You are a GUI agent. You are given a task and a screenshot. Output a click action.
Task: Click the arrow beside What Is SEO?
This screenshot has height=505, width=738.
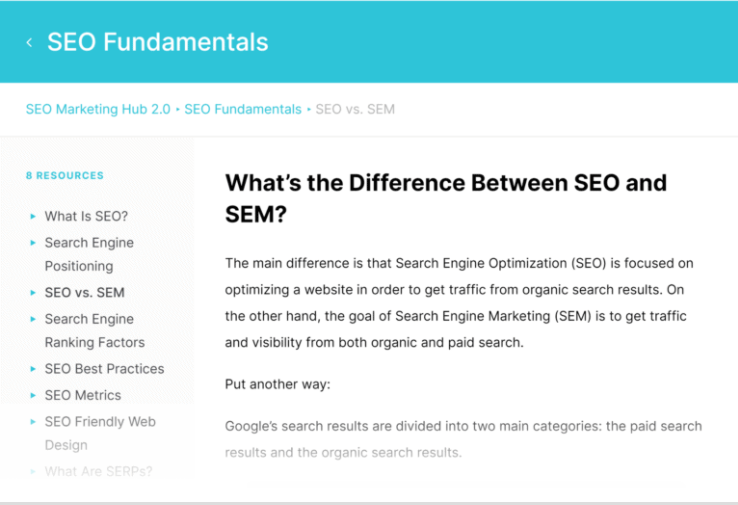(x=33, y=216)
